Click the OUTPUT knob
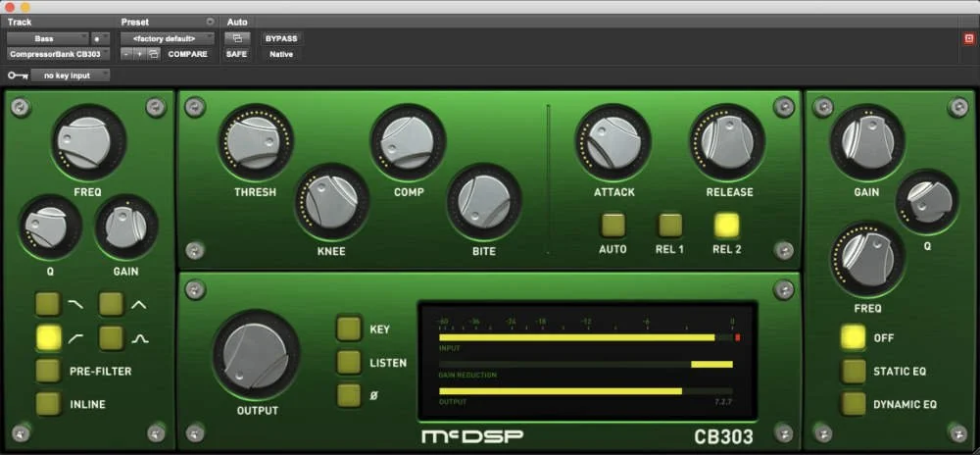Image resolution: width=980 pixels, height=455 pixels. (x=256, y=354)
